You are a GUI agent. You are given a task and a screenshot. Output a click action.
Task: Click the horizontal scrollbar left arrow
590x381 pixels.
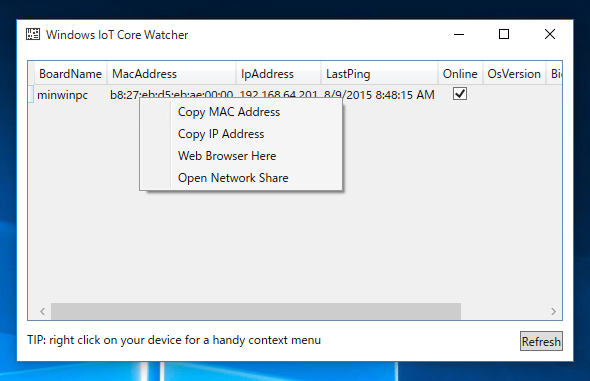coord(43,311)
